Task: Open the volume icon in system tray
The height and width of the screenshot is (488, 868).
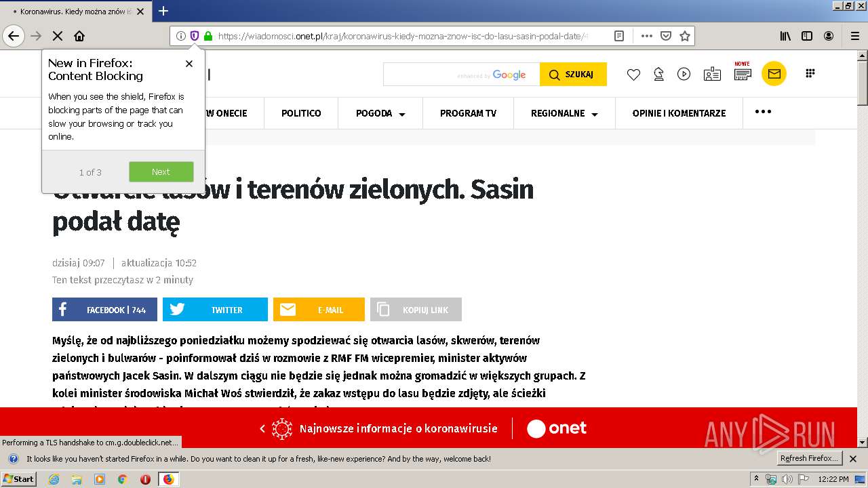Action: (787, 479)
